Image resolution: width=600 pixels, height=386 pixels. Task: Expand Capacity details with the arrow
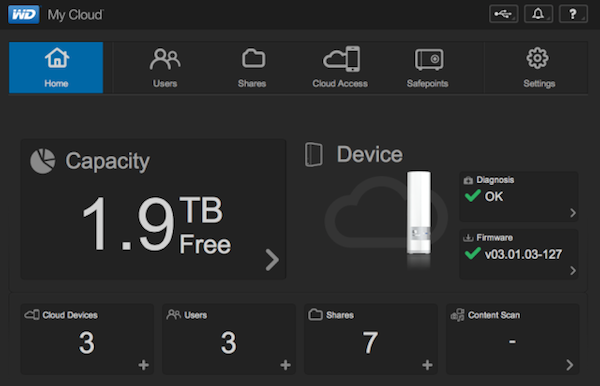point(272,260)
